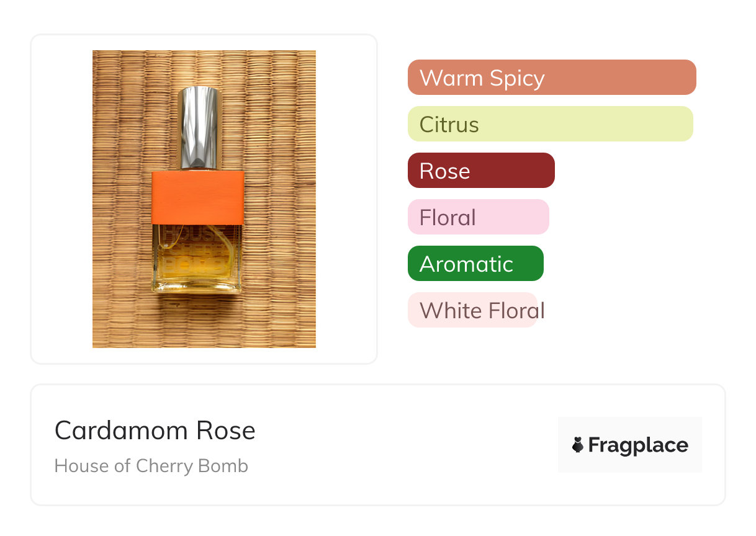Click the white margin left of the photo
The width and height of the screenshot is (756, 536).
coord(62,199)
